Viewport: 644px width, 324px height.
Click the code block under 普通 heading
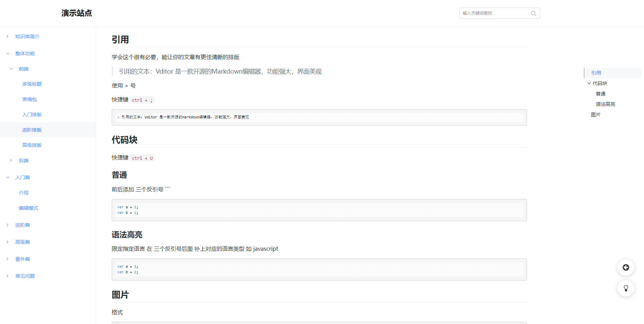(319, 210)
